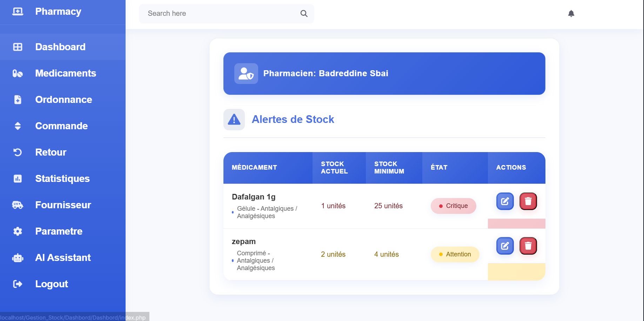
Task: Open Parametre settings
Action: 59,231
